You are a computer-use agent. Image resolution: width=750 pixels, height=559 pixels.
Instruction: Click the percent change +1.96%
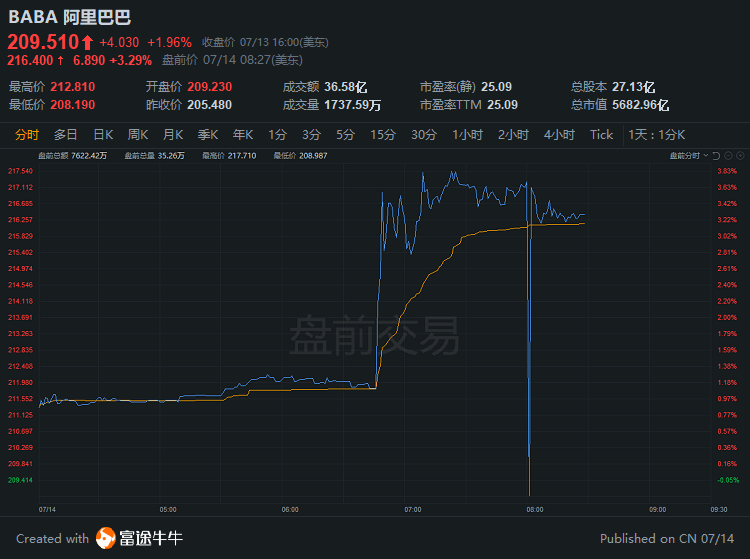point(169,43)
